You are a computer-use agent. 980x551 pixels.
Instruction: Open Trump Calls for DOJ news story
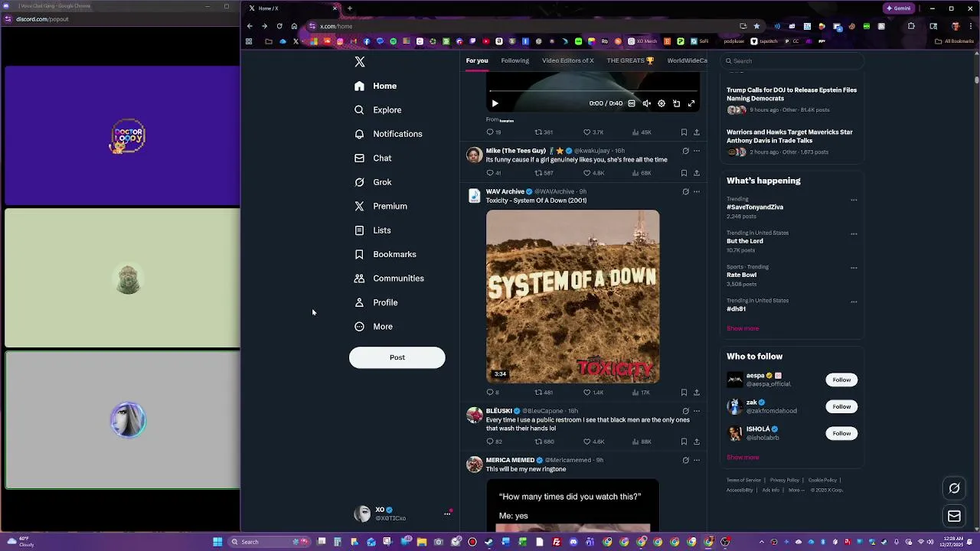coord(792,94)
